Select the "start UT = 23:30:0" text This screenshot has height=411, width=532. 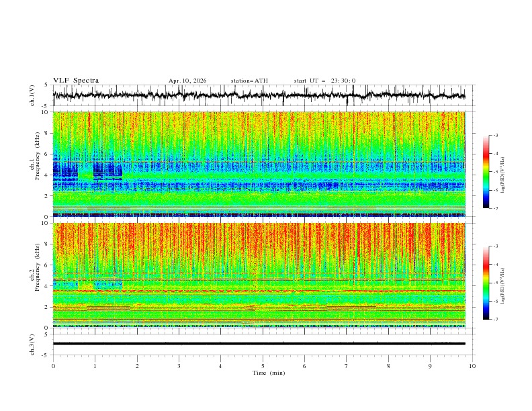pyautogui.click(x=324, y=81)
